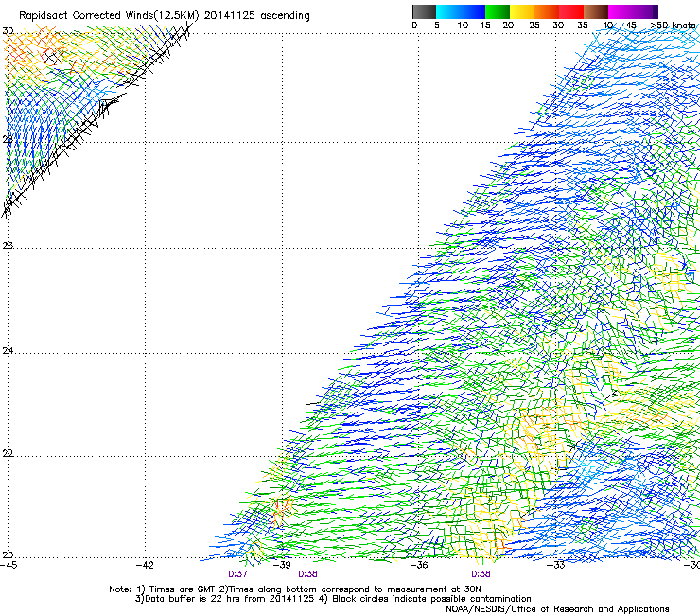Click the Rapidscat Corrected Winds title text
Viewport: 700px width, 615px height.
click(x=164, y=16)
